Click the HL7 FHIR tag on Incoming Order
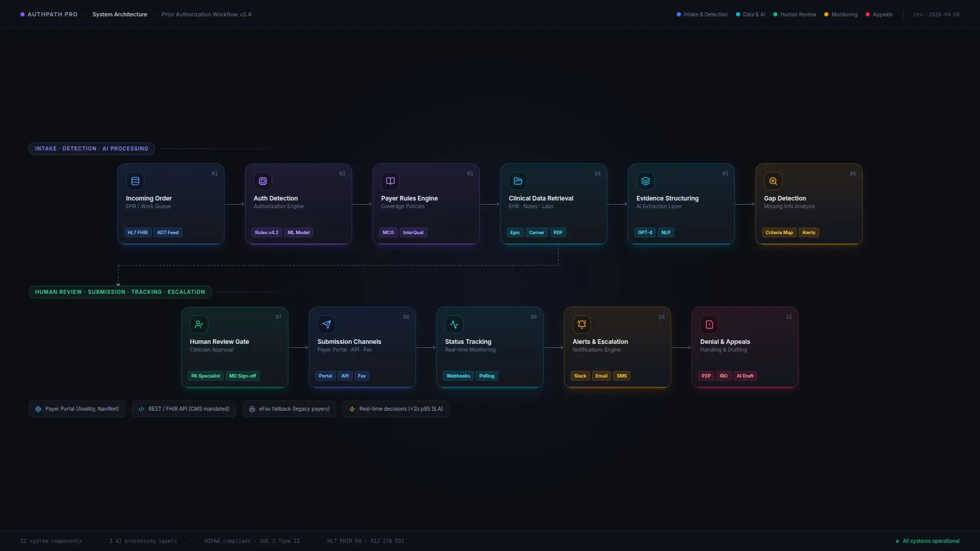This screenshot has width=980, height=551. 137,233
